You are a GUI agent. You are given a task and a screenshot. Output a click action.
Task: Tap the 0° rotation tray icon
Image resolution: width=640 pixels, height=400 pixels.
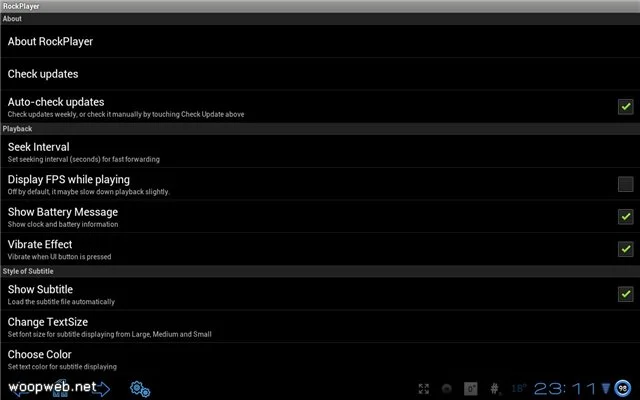pos(471,389)
